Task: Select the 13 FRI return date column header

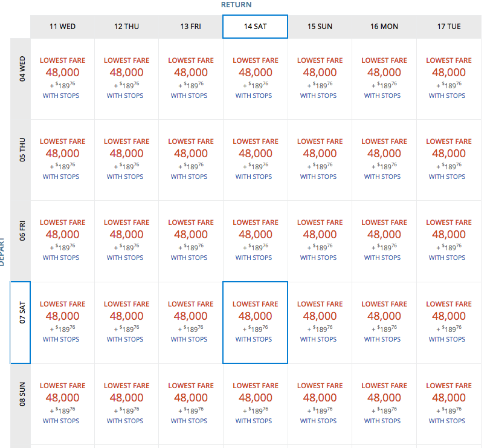Action: (191, 27)
